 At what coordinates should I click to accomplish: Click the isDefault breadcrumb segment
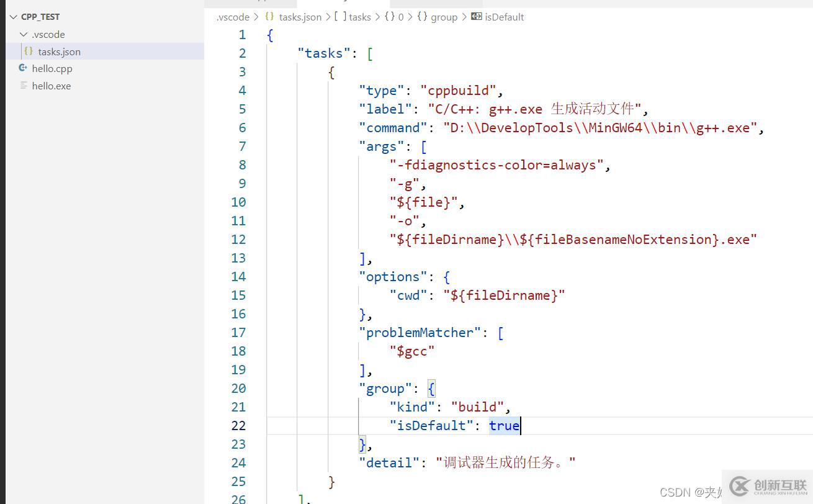pyautogui.click(x=504, y=17)
